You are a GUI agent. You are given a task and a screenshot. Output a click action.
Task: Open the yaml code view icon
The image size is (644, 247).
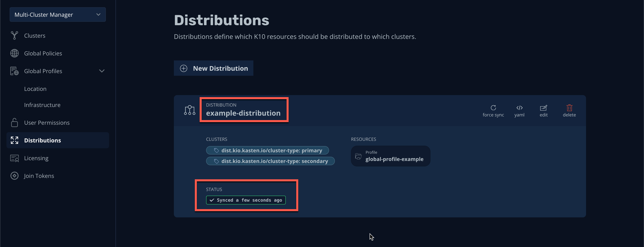click(519, 108)
